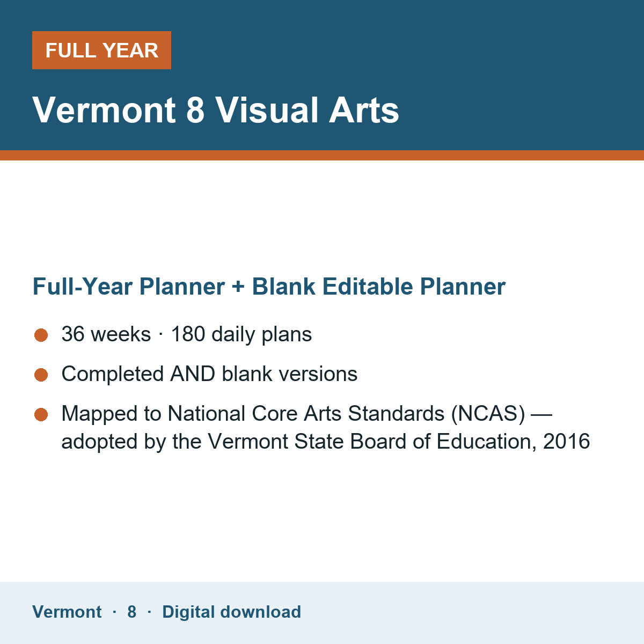Screen dimensions: 644x644
Task: Click the Digital download footer text
Action: 232,612
